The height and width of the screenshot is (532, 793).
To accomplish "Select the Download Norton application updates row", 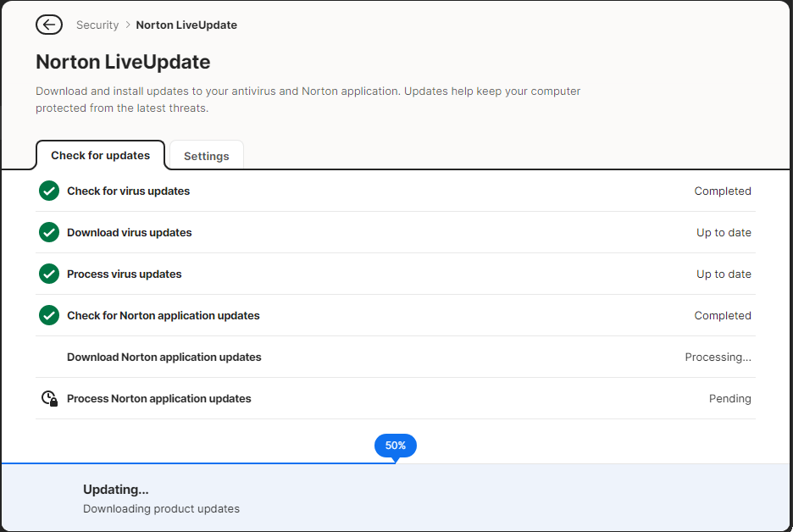I will [164, 357].
